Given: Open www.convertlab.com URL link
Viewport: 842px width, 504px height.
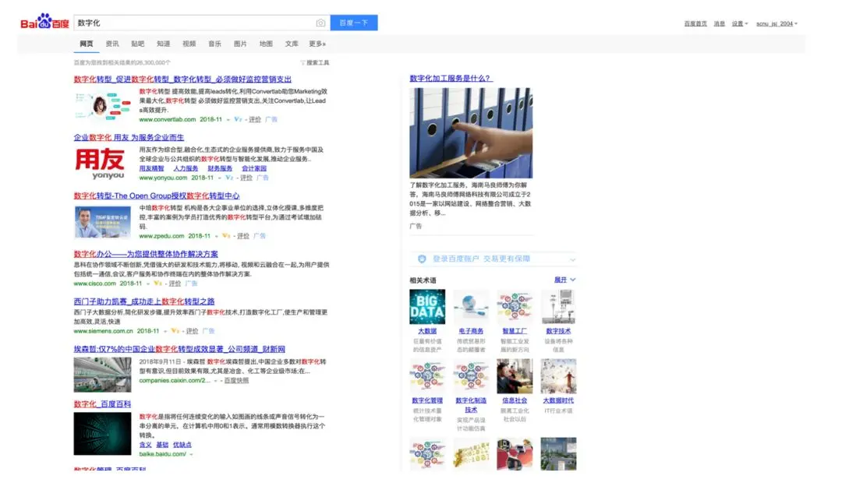Looking at the screenshot, I should click(167, 120).
